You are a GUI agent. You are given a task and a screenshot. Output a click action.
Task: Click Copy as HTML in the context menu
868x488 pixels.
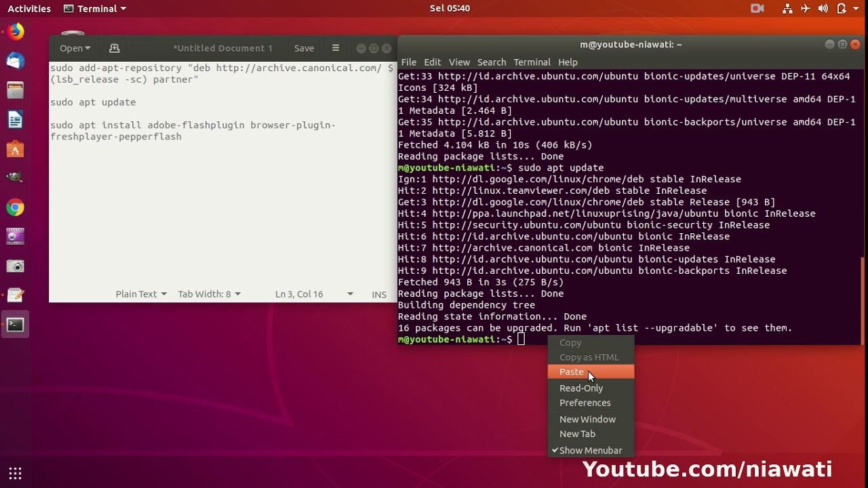click(x=591, y=357)
